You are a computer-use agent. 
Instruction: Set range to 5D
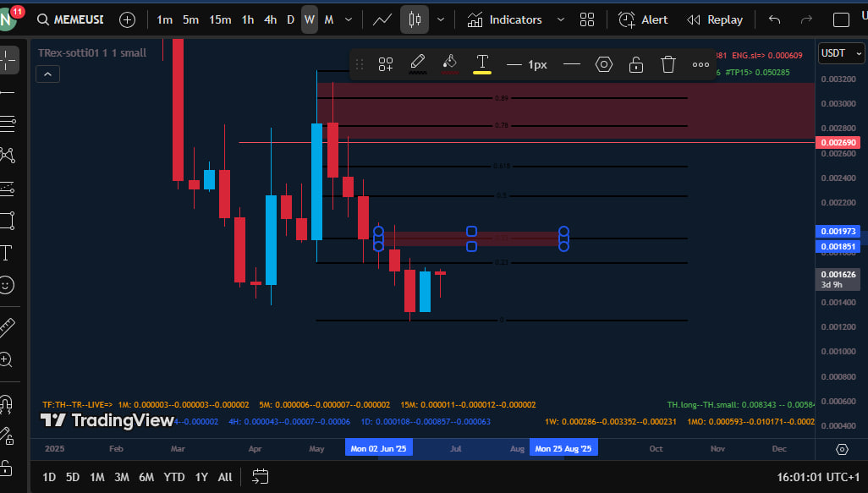73,477
